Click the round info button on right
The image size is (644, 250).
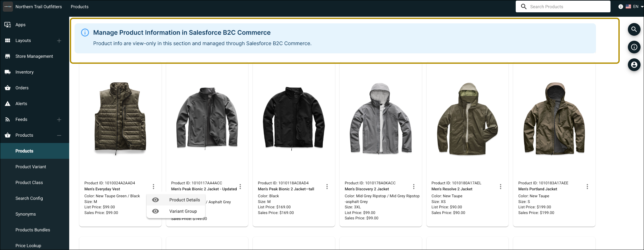pyautogui.click(x=634, y=47)
